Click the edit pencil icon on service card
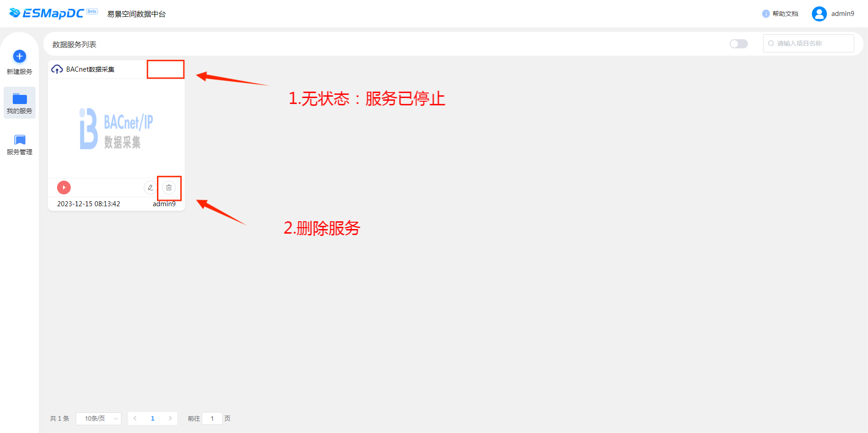This screenshot has height=433, width=868. click(150, 188)
